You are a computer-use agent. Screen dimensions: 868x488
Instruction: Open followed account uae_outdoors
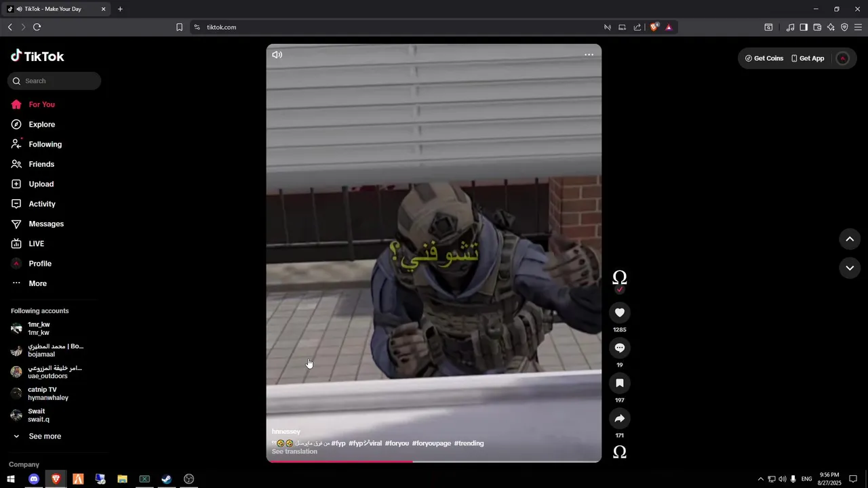(x=47, y=372)
